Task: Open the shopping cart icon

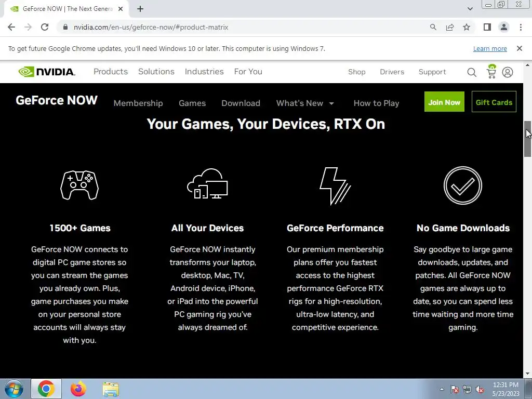Action: tap(491, 71)
